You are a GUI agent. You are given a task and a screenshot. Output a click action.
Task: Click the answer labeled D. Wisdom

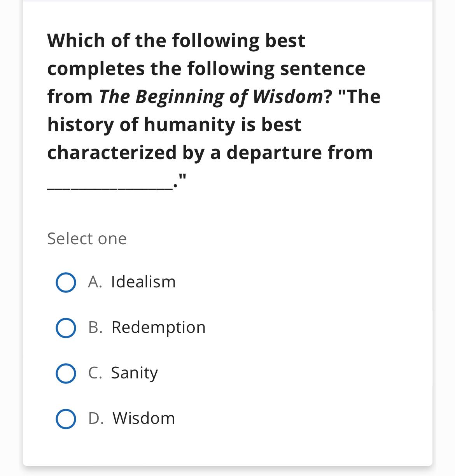coord(131,418)
